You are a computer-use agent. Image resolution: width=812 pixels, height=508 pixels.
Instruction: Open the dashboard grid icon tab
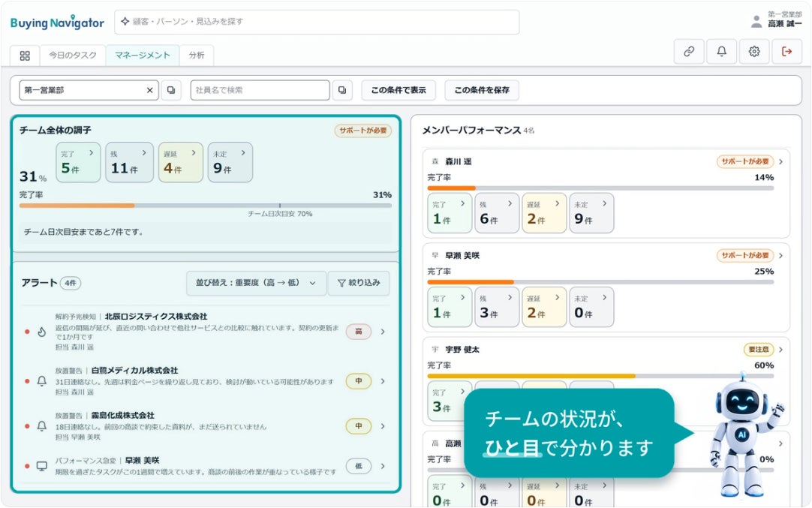coord(25,56)
